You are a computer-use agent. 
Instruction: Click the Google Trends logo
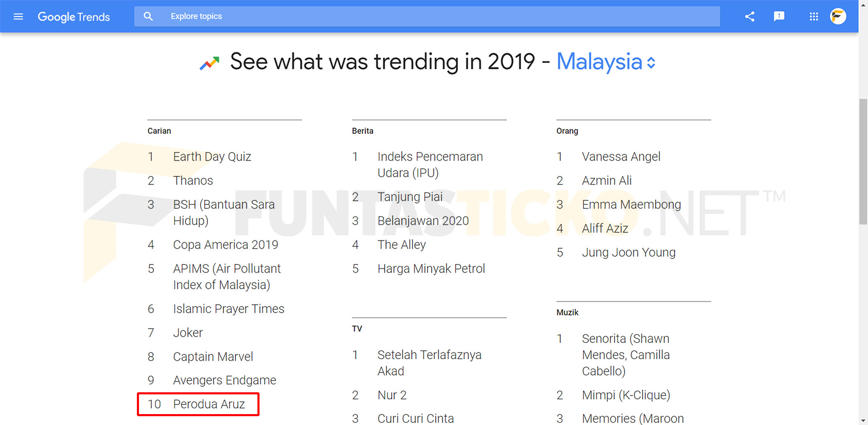pos(73,17)
